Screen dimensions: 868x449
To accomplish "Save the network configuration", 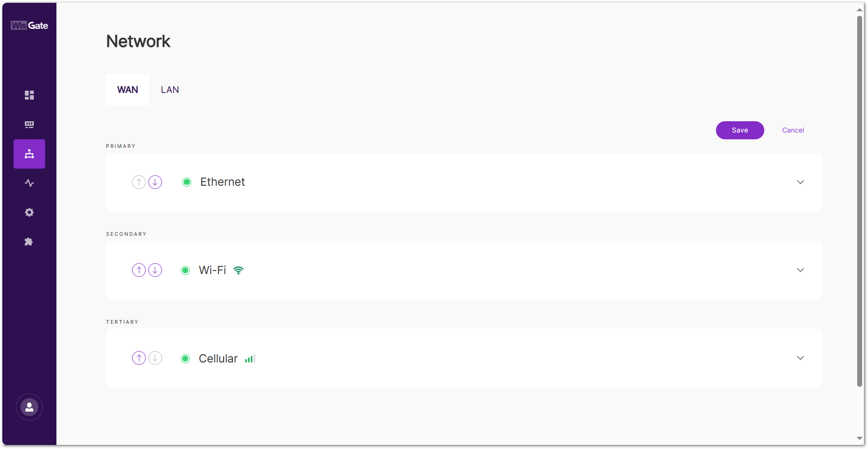I will 740,130.
